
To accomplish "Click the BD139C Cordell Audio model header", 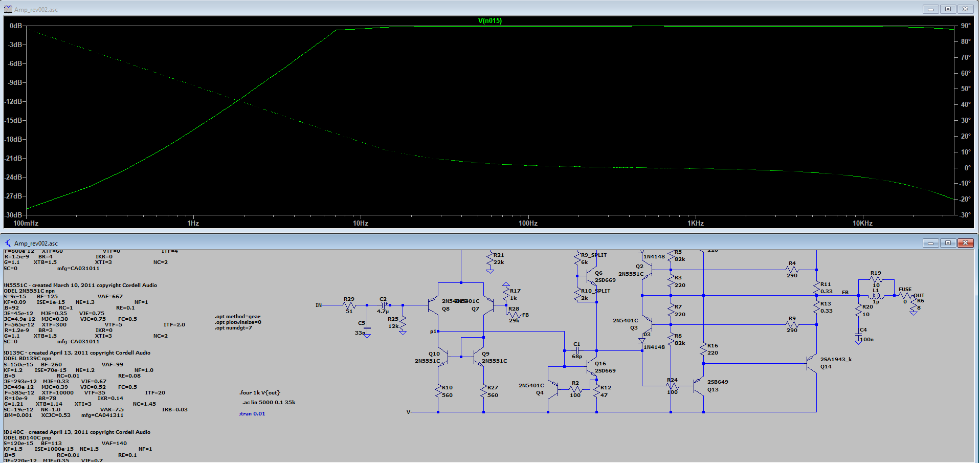I will coord(77,353).
